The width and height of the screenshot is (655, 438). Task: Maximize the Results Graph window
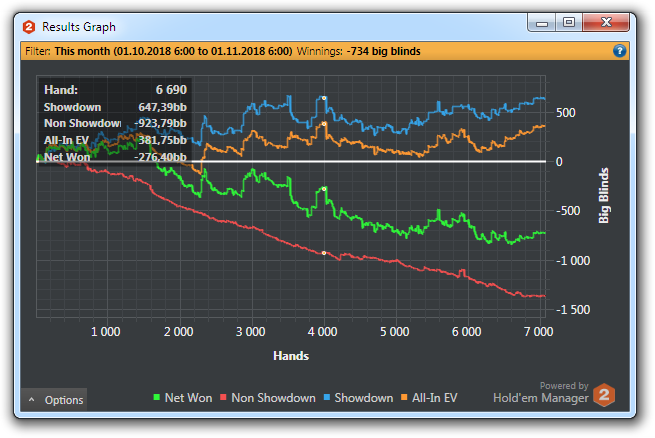(569, 23)
